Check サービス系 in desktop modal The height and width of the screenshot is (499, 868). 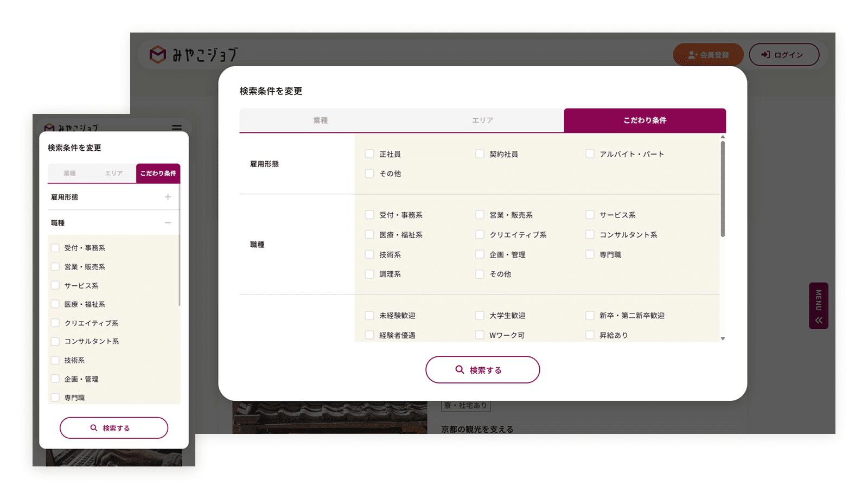point(590,215)
